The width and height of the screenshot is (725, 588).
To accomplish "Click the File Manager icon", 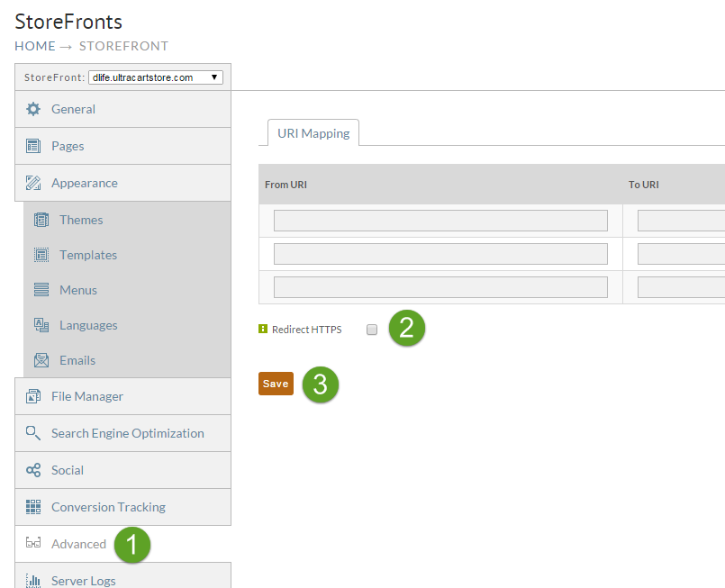I will (x=33, y=396).
